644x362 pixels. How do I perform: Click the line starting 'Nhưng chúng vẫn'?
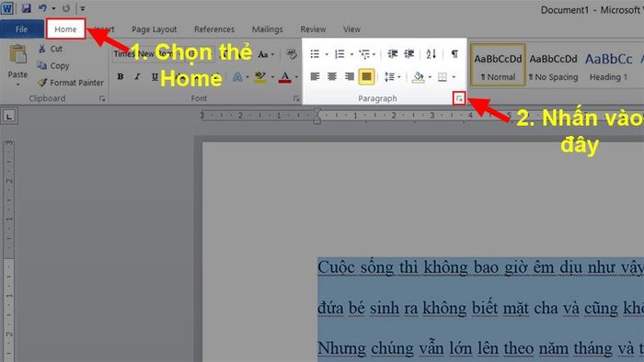[480, 348]
